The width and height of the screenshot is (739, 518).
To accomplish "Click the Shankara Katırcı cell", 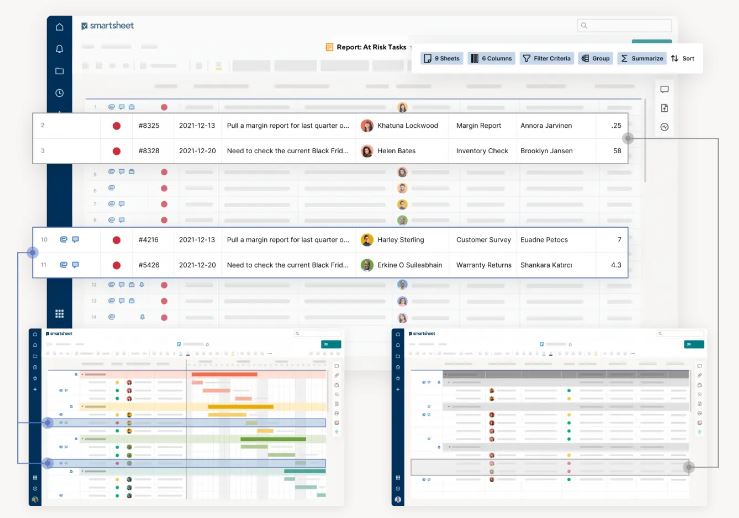I will point(546,265).
